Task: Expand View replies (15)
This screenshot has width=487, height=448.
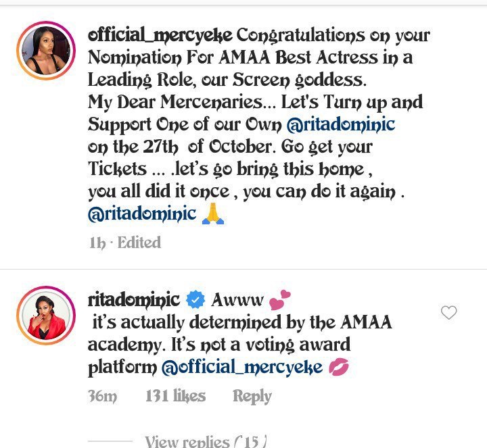Action: [x=206, y=441]
